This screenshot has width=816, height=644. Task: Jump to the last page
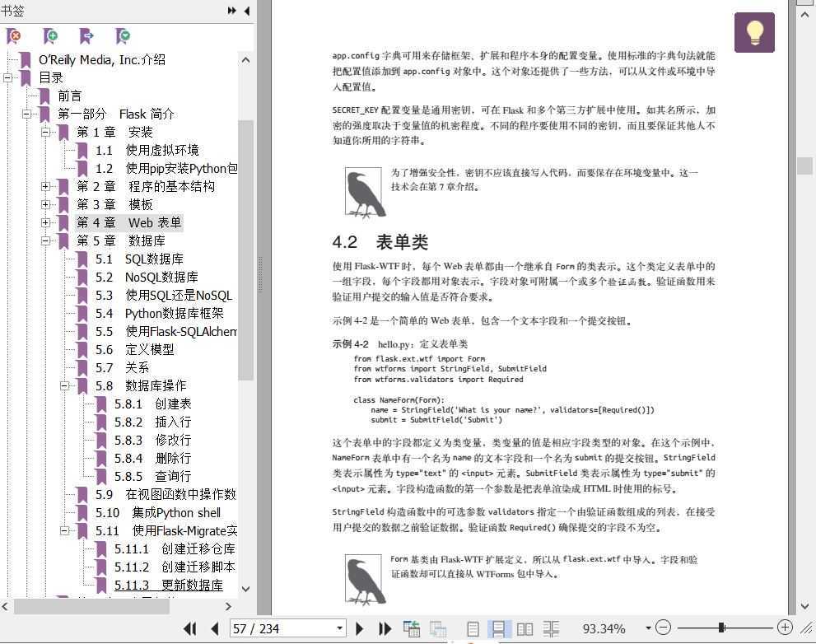coord(385,629)
